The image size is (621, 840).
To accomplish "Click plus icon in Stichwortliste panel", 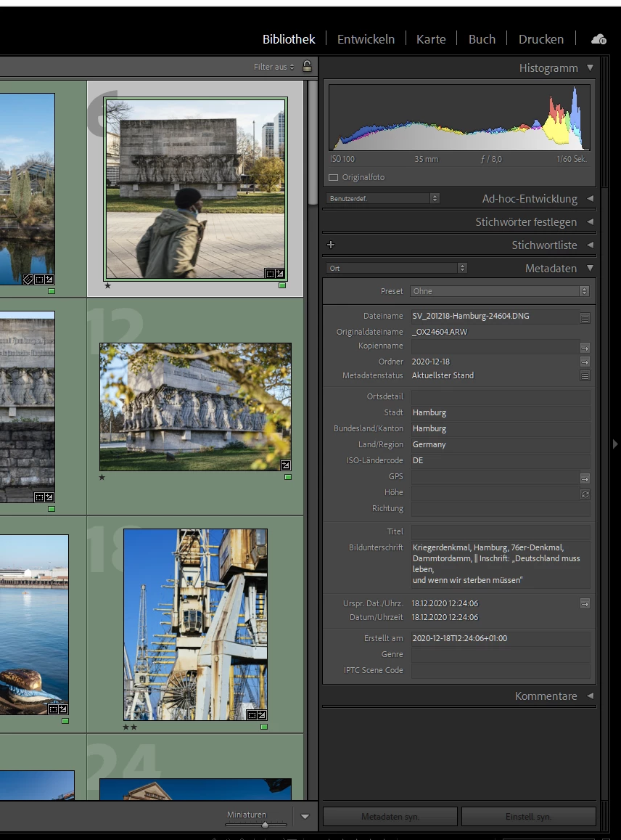I will (331, 245).
